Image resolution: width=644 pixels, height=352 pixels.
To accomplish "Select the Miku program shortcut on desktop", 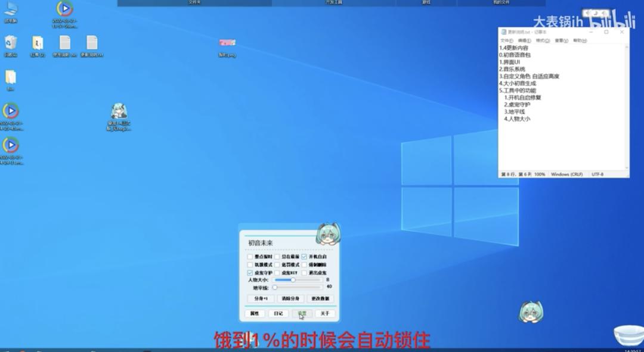I will pyautogui.click(x=119, y=117).
